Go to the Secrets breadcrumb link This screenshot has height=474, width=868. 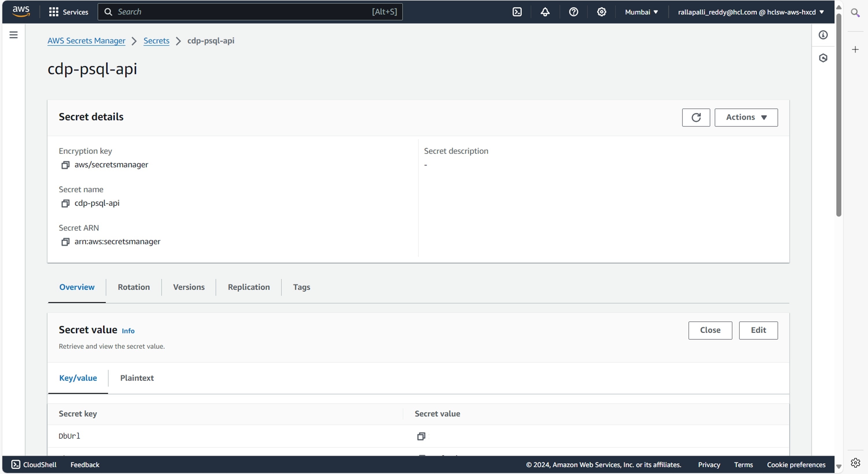(156, 41)
